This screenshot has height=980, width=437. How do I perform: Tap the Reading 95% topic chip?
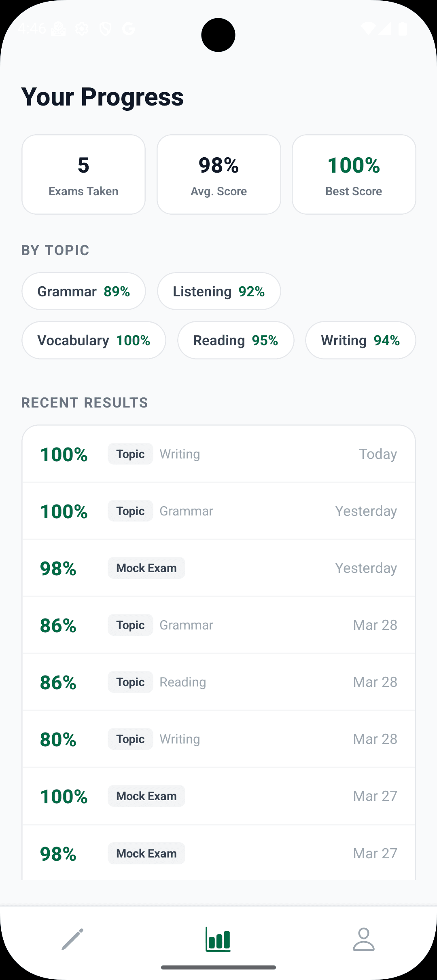coord(235,340)
